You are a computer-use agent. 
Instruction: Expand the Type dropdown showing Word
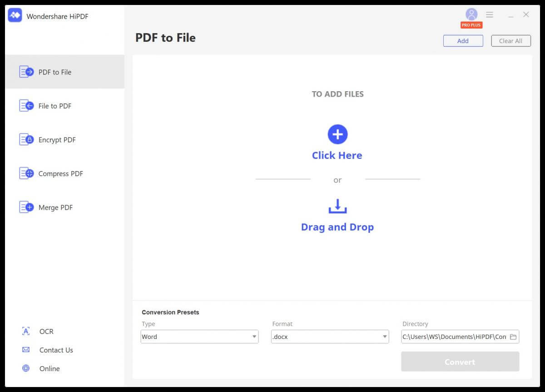pyautogui.click(x=199, y=337)
